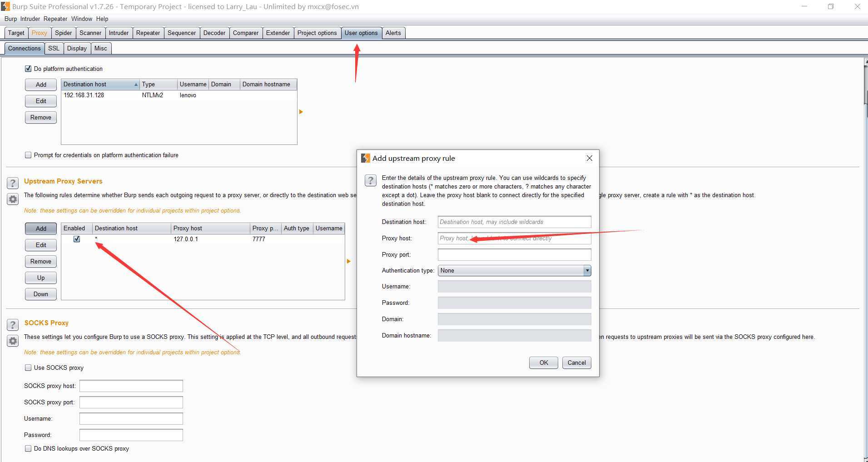Image resolution: width=868 pixels, height=462 pixels.
Task: Close the Add upstream proxy rule dialog
Action: [x=589, y=158]
